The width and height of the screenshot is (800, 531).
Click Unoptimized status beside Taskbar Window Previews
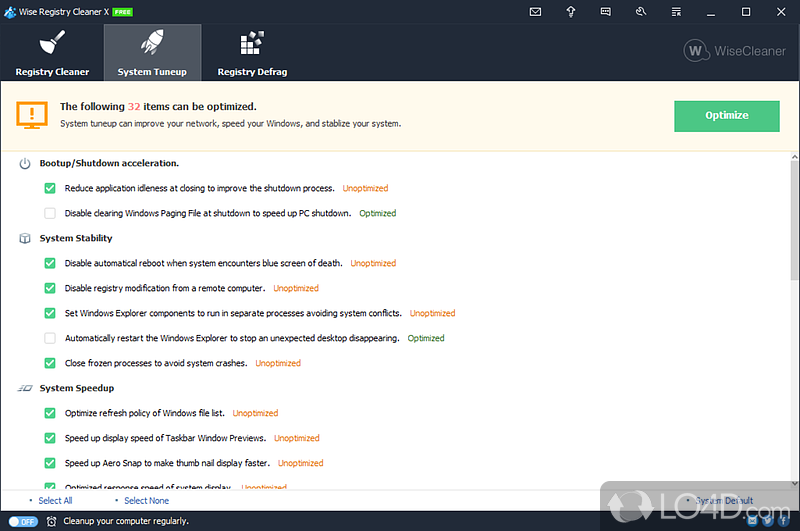tap(296, 438)
